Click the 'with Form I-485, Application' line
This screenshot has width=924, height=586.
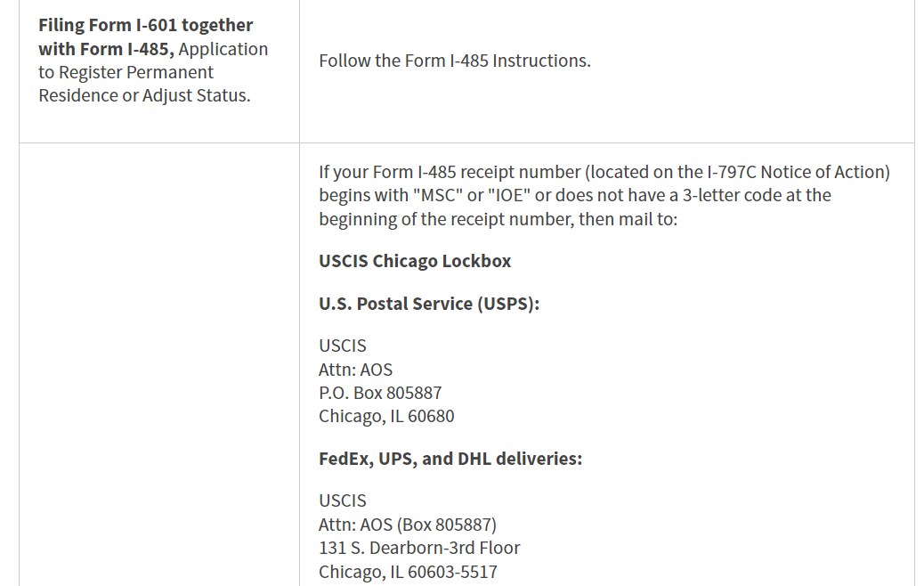(x=153, y=49)
